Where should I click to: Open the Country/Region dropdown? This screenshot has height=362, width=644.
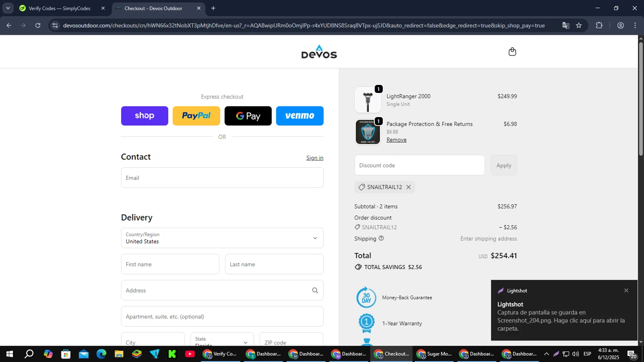point(222,238)
